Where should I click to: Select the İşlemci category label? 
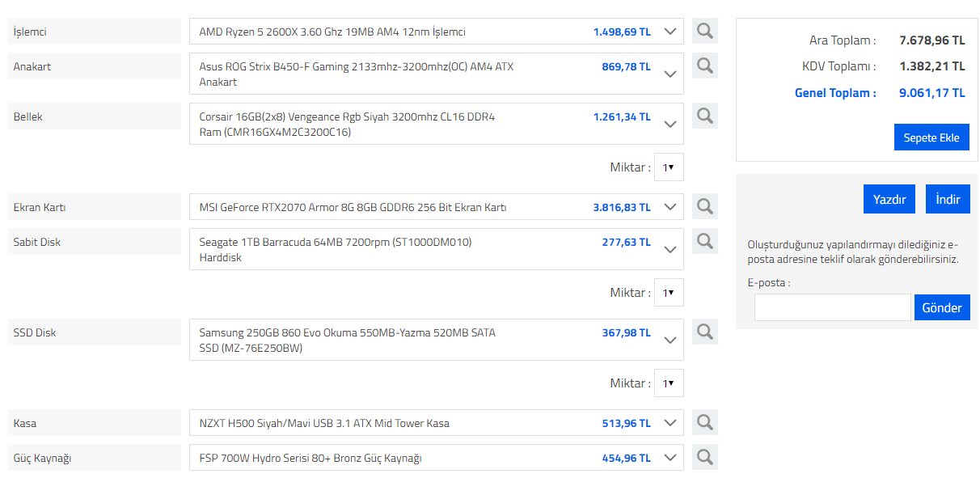coord(95,32)
